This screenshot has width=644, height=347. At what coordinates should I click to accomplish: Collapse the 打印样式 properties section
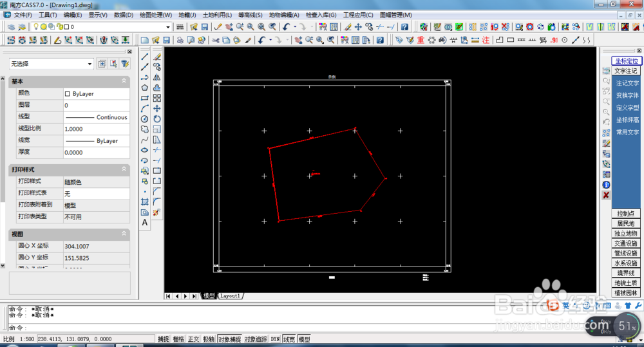[124, 169]
